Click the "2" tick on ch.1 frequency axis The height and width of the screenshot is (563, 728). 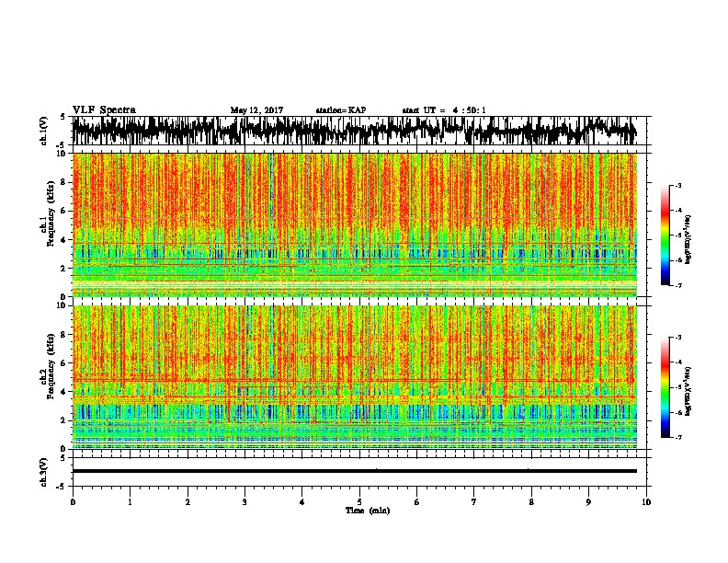[64, 268]
